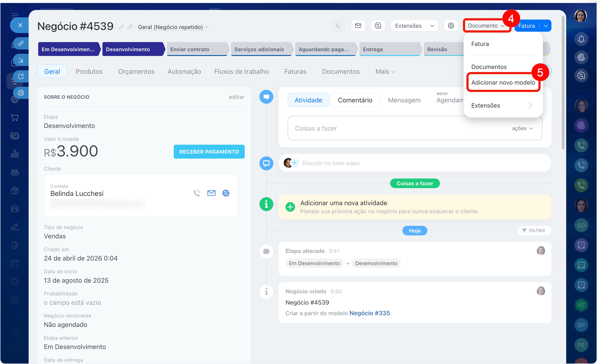Click the envelope email icon in header
The width and height of the screenshot is (597, 364).
[x=358, y=26]
